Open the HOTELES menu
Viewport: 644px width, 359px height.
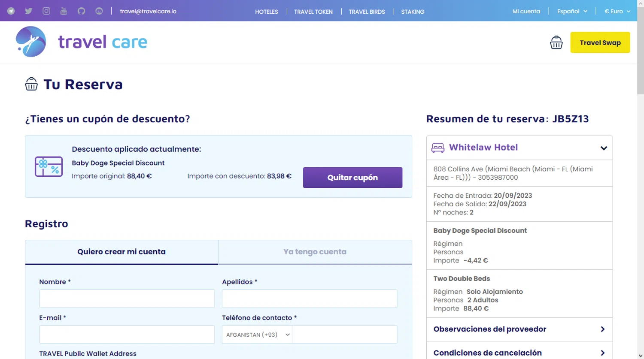[x=267, y=12]
